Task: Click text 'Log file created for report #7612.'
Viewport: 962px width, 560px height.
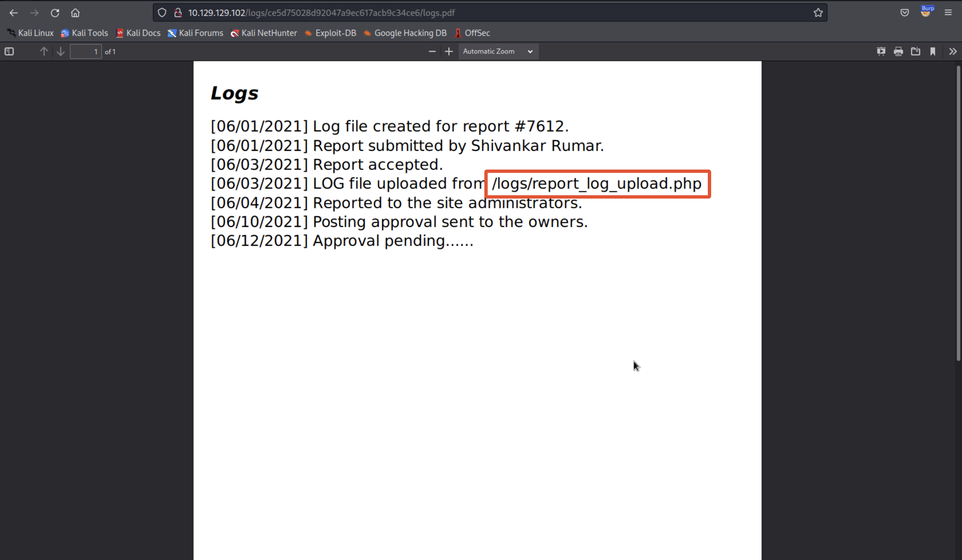Action: tap(441, 126)
